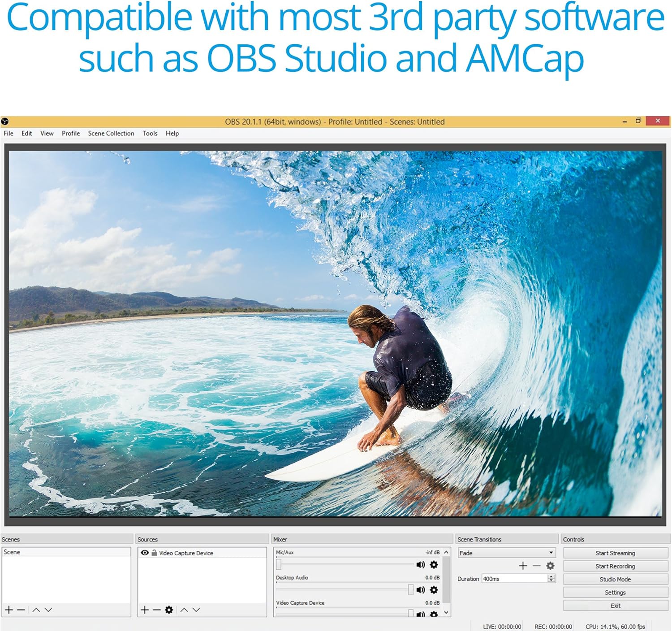
Task: Open the View menu
Action: 47,134
